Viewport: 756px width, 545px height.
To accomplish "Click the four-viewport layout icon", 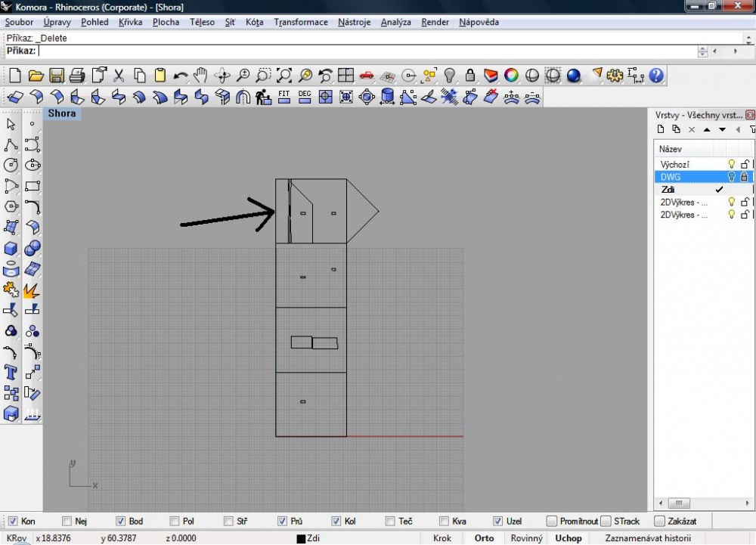I will [345, 75].
